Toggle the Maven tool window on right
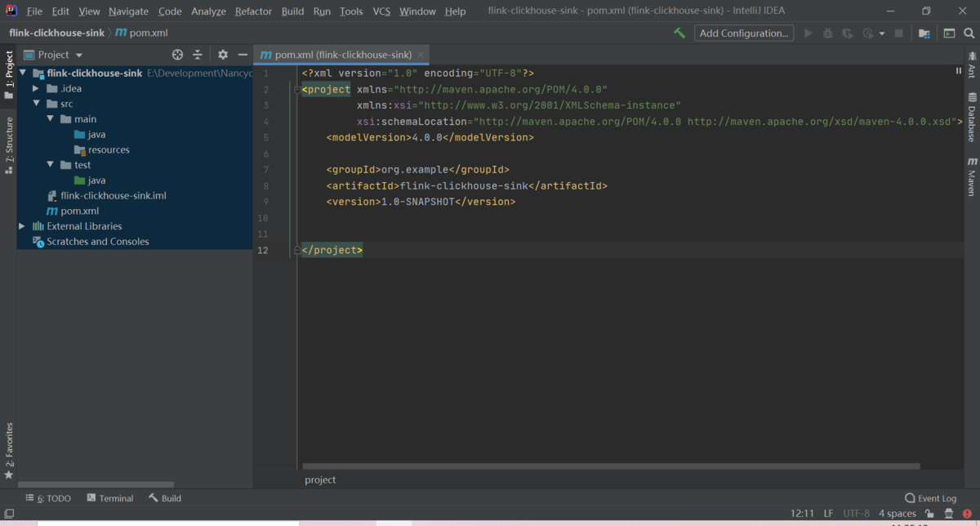 pos(972,177)
